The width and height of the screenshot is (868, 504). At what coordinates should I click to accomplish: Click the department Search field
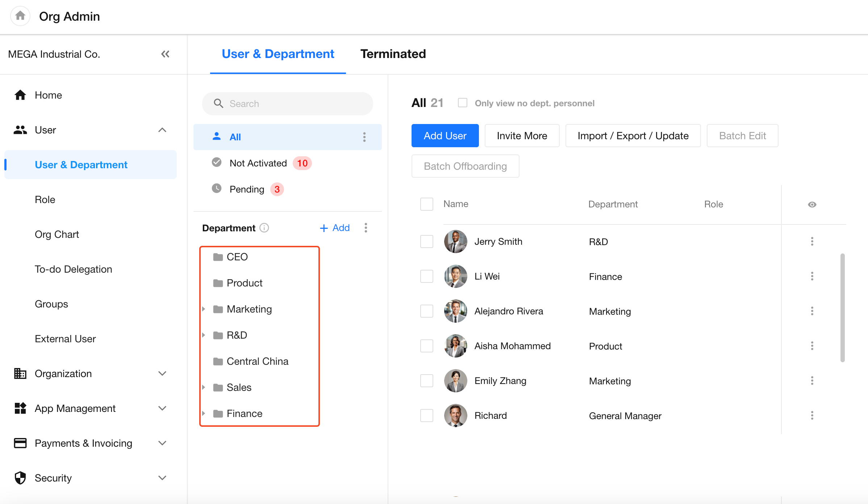point(287,104)
